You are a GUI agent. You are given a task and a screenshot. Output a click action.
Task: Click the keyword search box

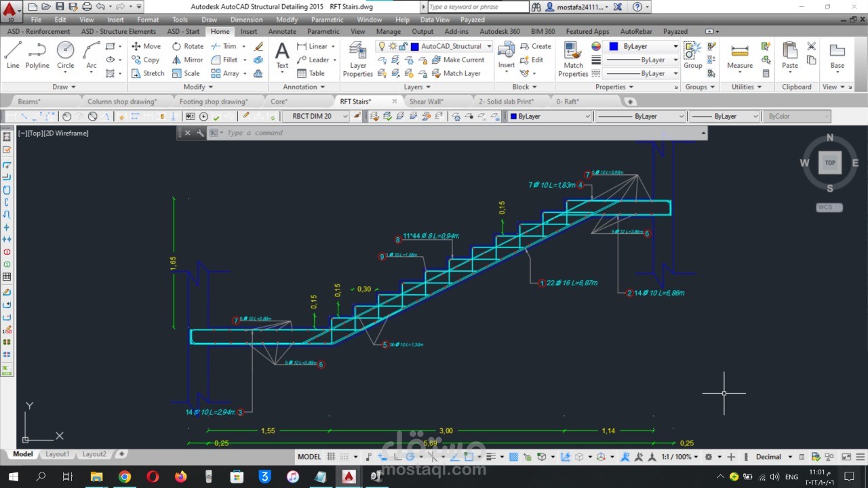[477, 7]
